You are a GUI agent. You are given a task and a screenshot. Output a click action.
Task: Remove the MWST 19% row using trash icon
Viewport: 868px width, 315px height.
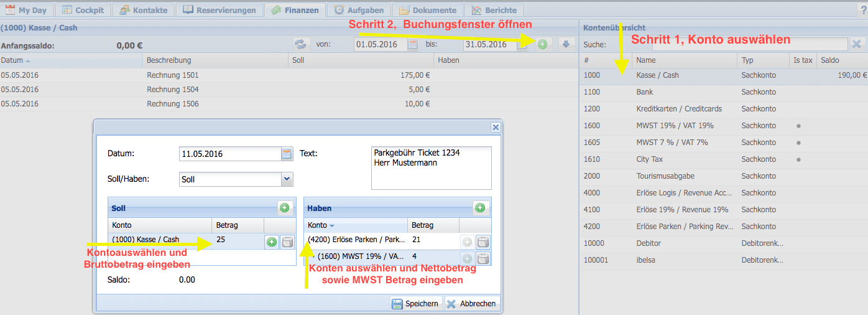point(483,258)
